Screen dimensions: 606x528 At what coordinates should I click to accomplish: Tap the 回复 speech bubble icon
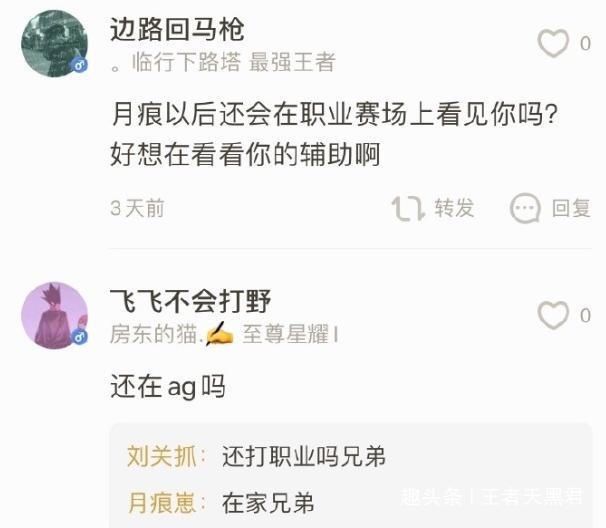coord(525,208)
